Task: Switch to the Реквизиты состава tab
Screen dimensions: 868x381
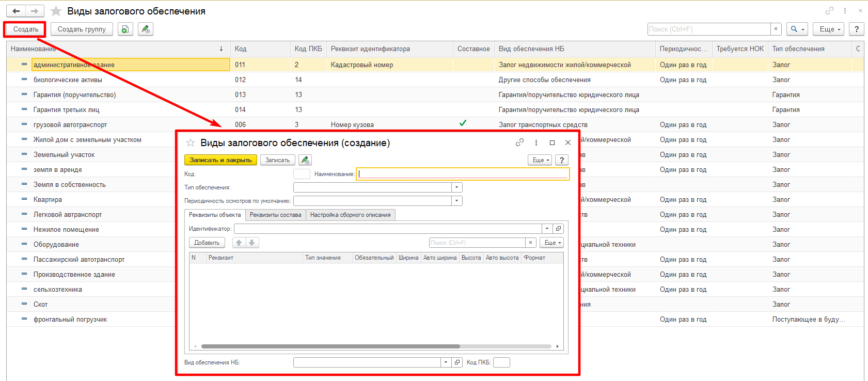Action: coord(276,215)
